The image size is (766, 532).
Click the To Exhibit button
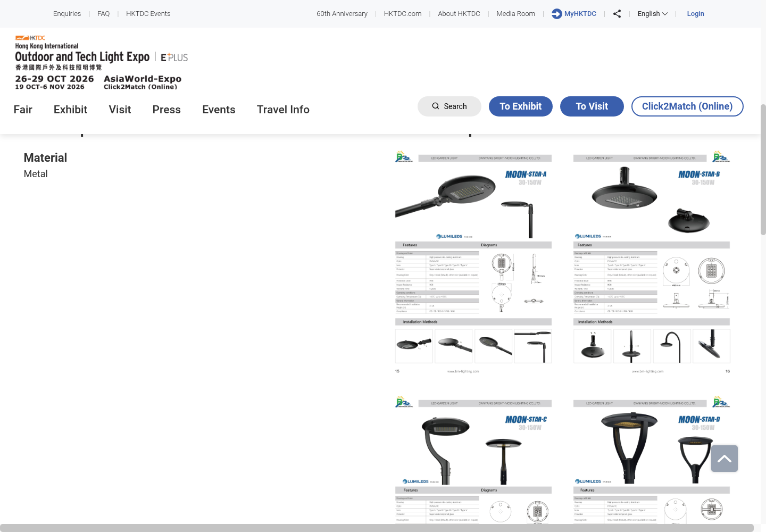(521, 106)
